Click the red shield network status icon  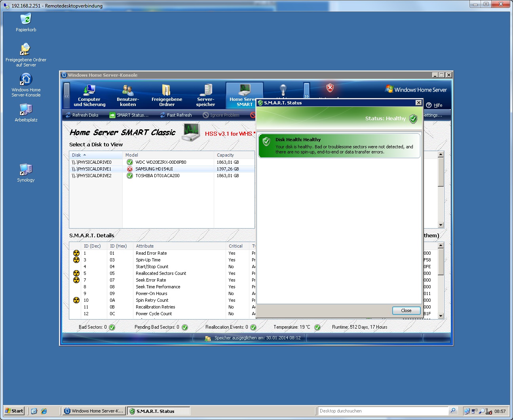click(330, 88)
